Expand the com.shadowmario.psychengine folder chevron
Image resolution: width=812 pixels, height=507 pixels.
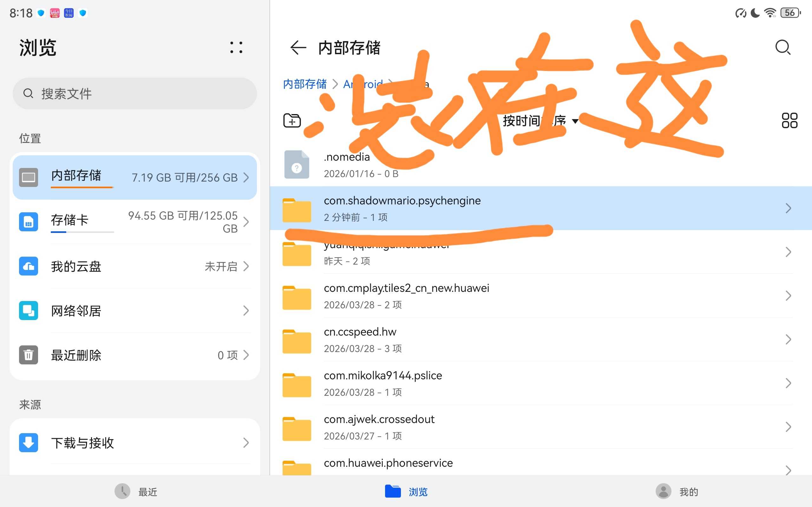point(788,208)
